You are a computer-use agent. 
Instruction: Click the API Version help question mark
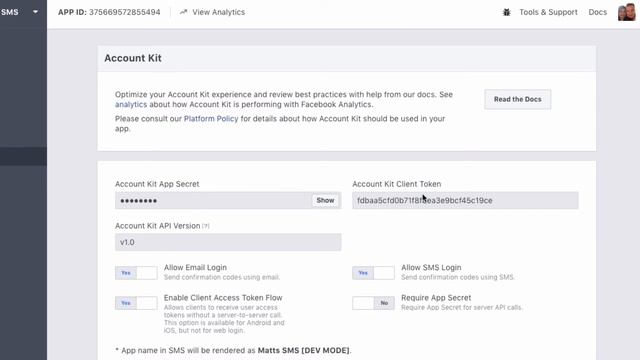click(205, 226)
